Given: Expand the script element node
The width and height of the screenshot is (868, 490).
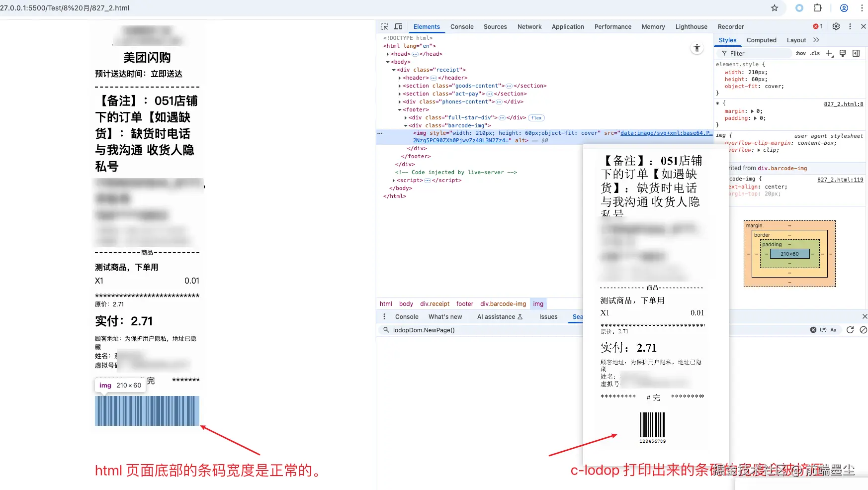Looking at the screenshot, I should pos(394,181).
